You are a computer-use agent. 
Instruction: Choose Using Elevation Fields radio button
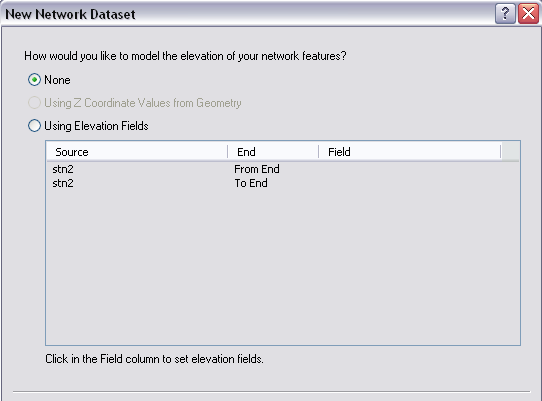coord(34,126)
